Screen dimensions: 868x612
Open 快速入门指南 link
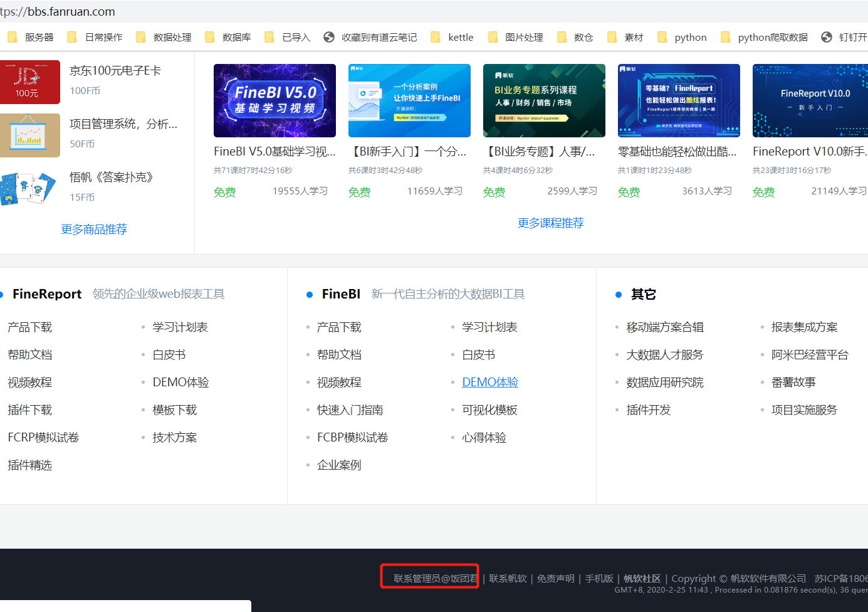[350, 410]
